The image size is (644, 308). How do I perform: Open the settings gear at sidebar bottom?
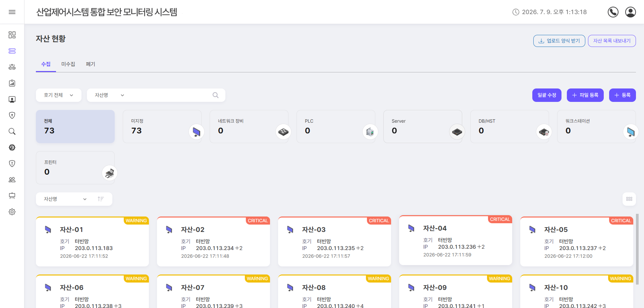12,212
